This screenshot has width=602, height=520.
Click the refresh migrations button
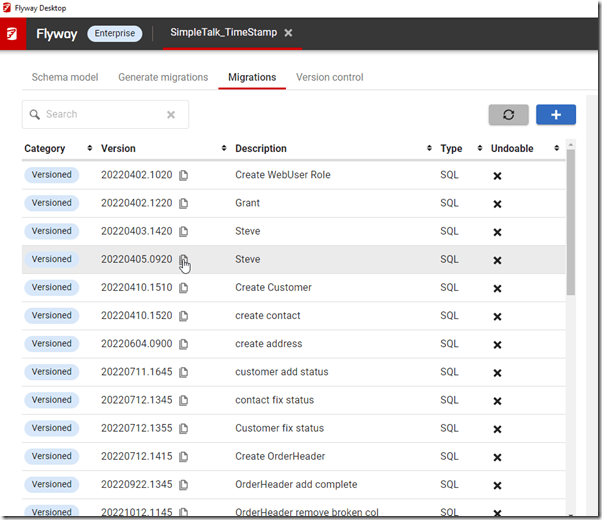pyautogui.click(x=508, y=115)
